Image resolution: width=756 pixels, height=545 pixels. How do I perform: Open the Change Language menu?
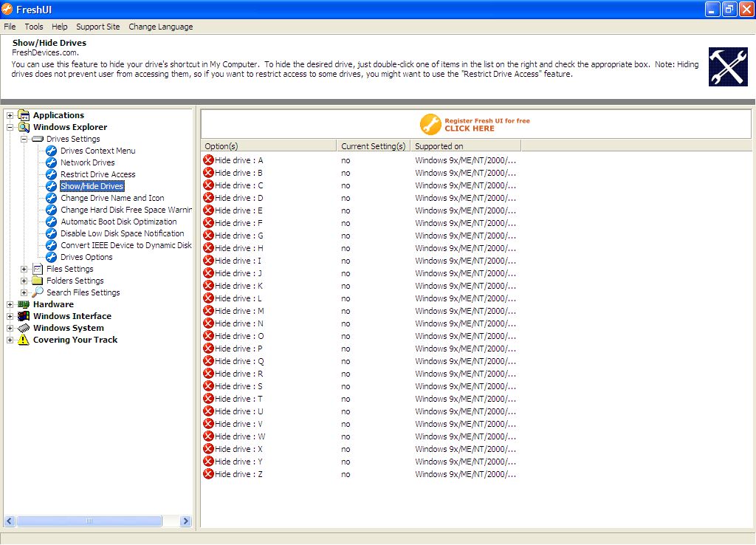coord(160,27)
